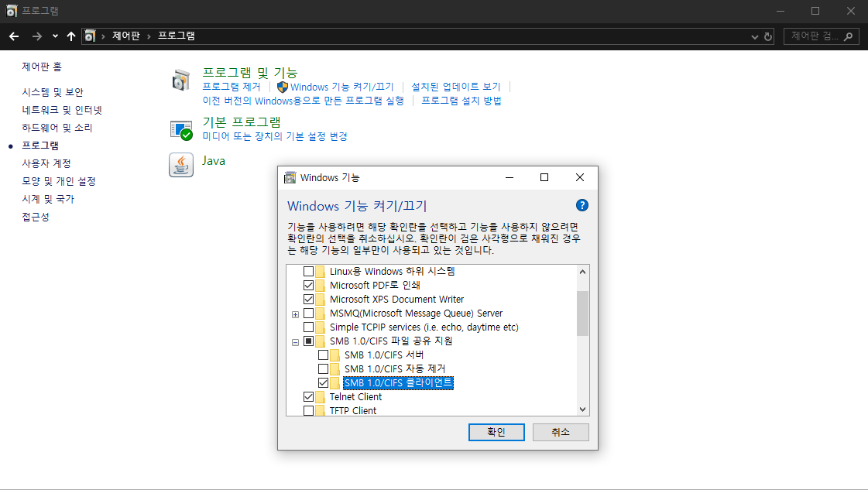Uncheck Telnet Client checkbox
This screenshot has width=868, height=490.
[x=308, y=397]
